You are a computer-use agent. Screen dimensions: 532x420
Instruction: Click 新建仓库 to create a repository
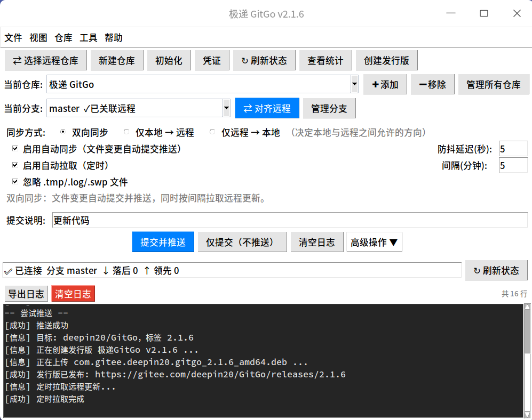click(117, 60)
